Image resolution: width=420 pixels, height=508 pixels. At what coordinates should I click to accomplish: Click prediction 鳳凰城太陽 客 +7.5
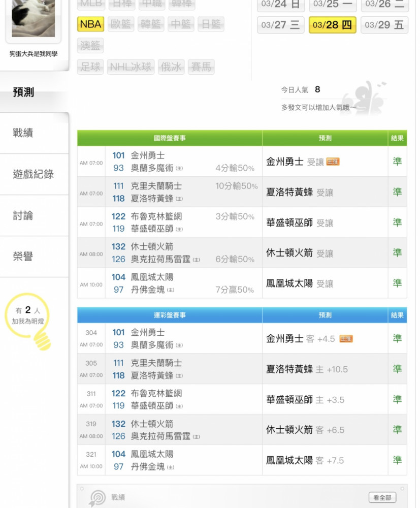[305, 460]
